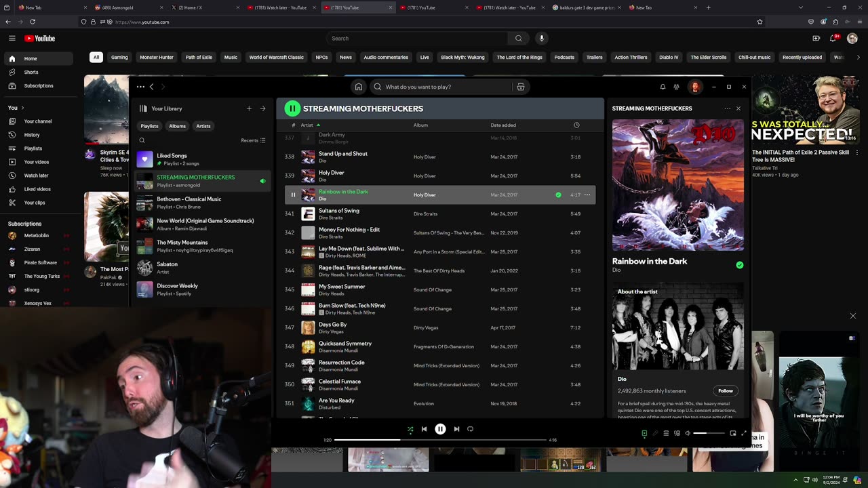Open Spotify notifications bell

(663, 87)
